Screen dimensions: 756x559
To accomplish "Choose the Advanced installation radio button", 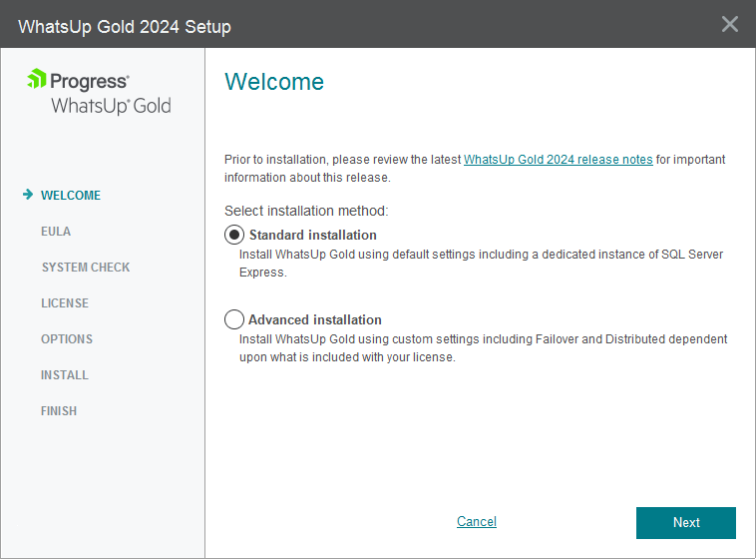I will point(234,319).
